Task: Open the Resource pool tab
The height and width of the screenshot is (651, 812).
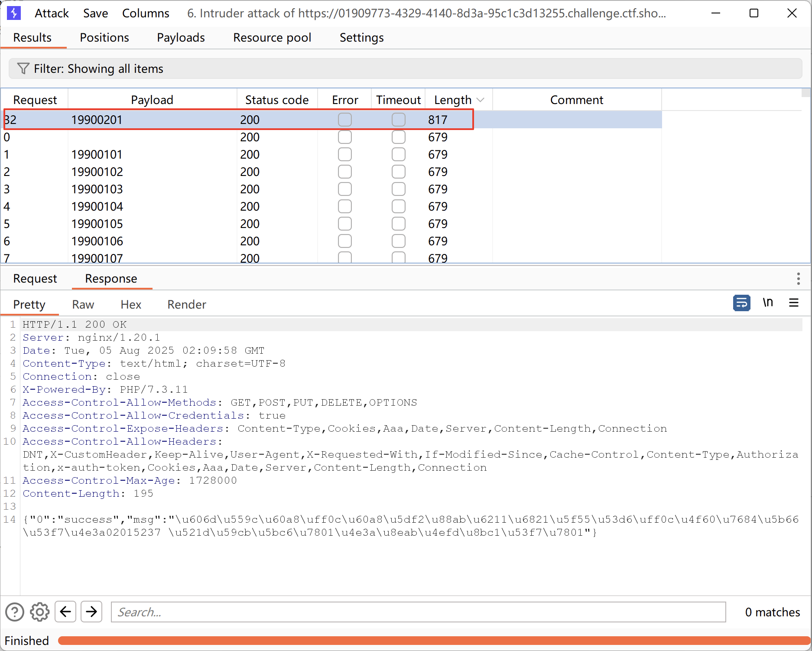Action: 272,38
